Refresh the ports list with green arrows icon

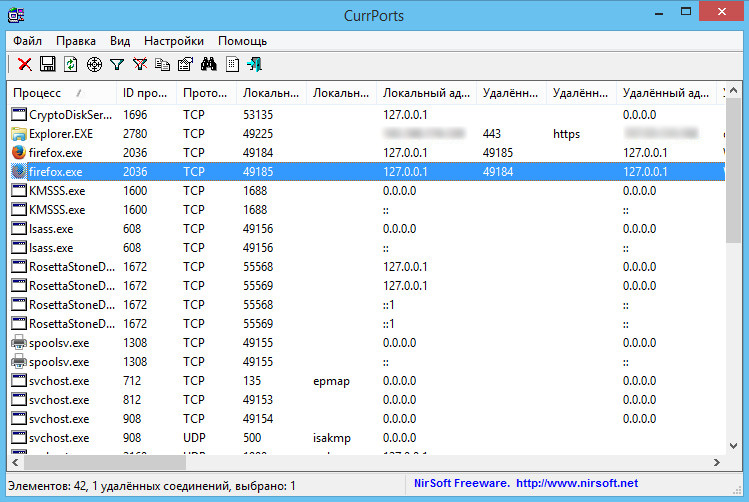click(x=71, y=64)
